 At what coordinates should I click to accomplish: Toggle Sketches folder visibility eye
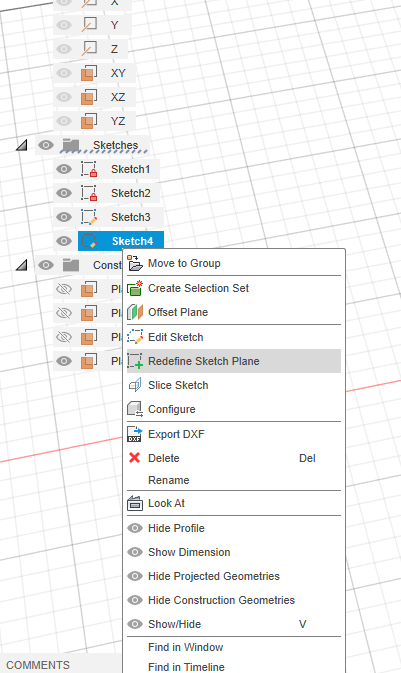click(46, 145)
